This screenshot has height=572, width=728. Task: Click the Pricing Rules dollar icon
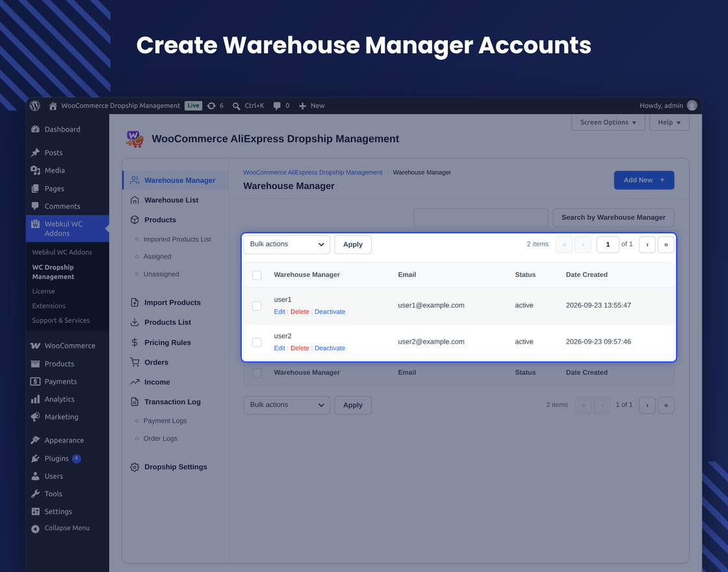click(135, 343)
